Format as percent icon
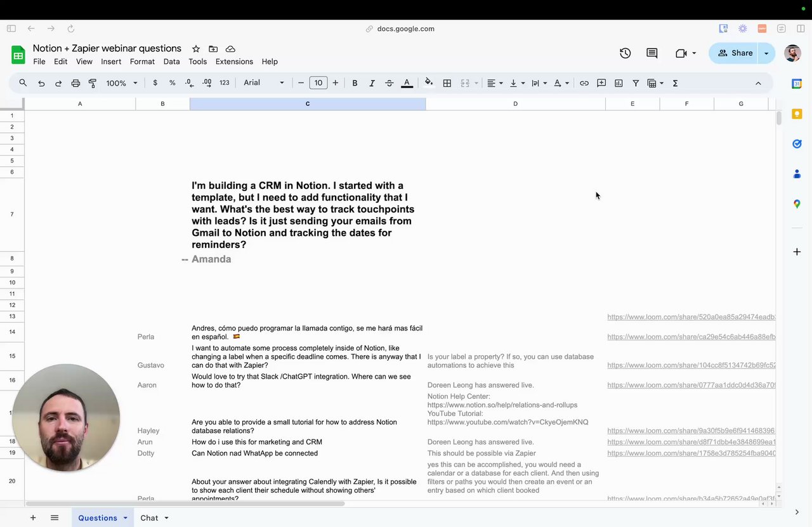Image resolution: width=812 pixels, height=527 pixels. click(x=172, y=83)
